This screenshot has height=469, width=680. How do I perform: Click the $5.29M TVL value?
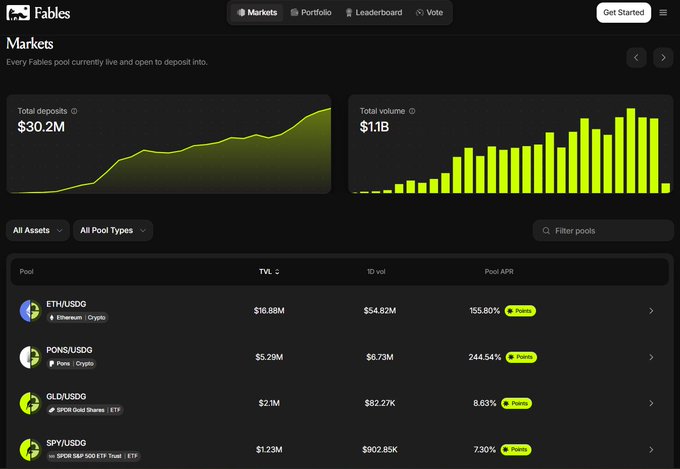269,357
